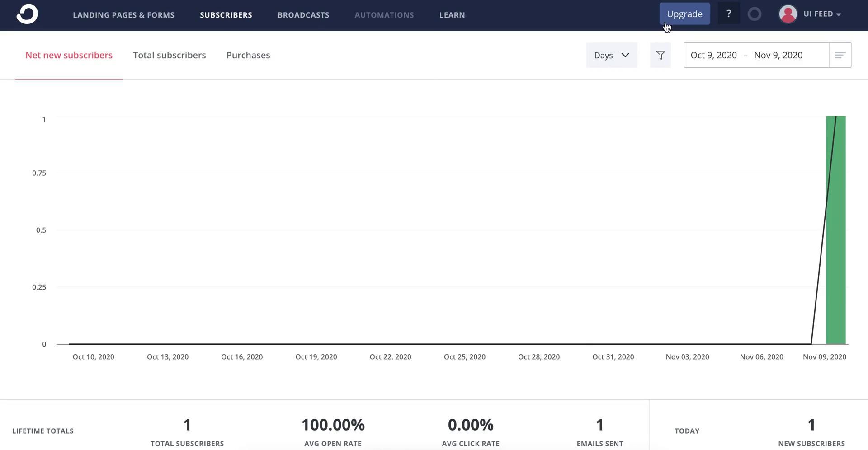Screen dimensions: 868x450
Task: Click the ConvertKit logo icon
Action: [x=27, y=14]
